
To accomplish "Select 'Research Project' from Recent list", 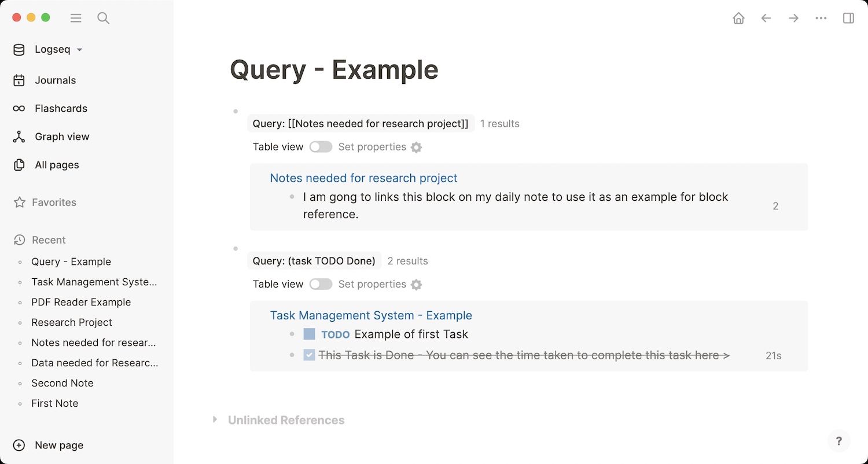I will click(71, 322).
